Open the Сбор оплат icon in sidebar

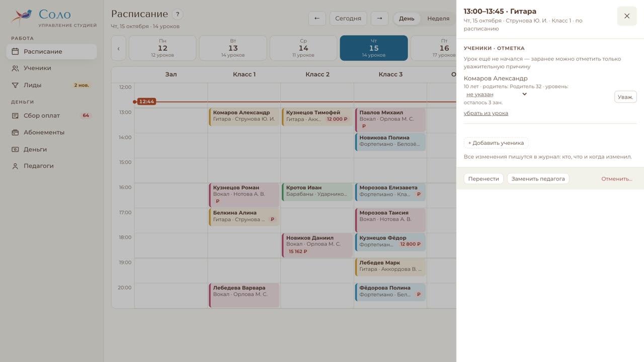coord(15,116)
